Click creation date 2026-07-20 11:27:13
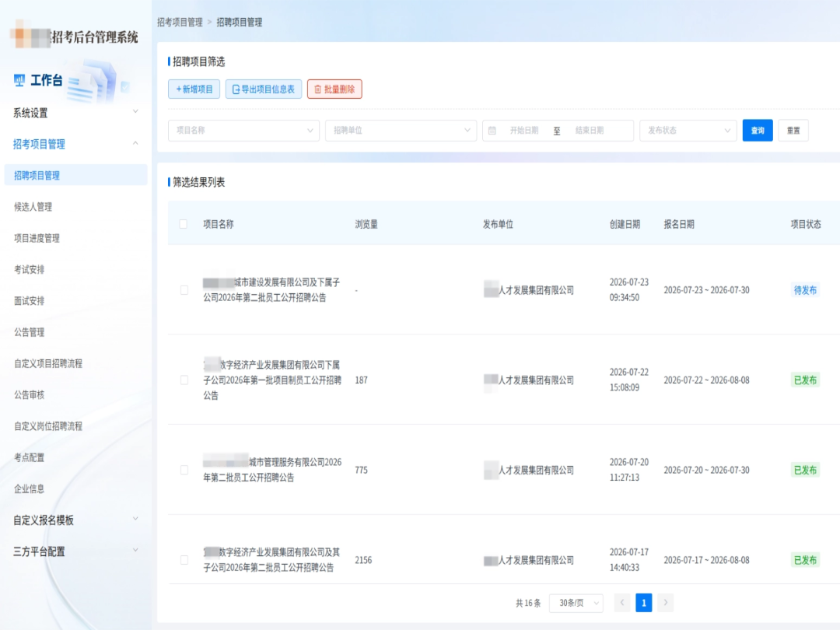 pyautogui.click(x=629, y=470)
